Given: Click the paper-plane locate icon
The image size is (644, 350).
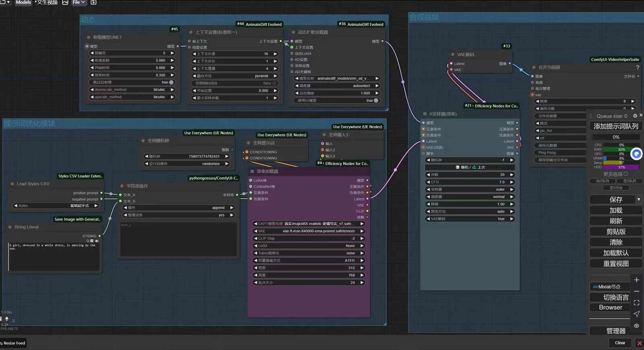Looking at the screenshot, I should point(636,314).
